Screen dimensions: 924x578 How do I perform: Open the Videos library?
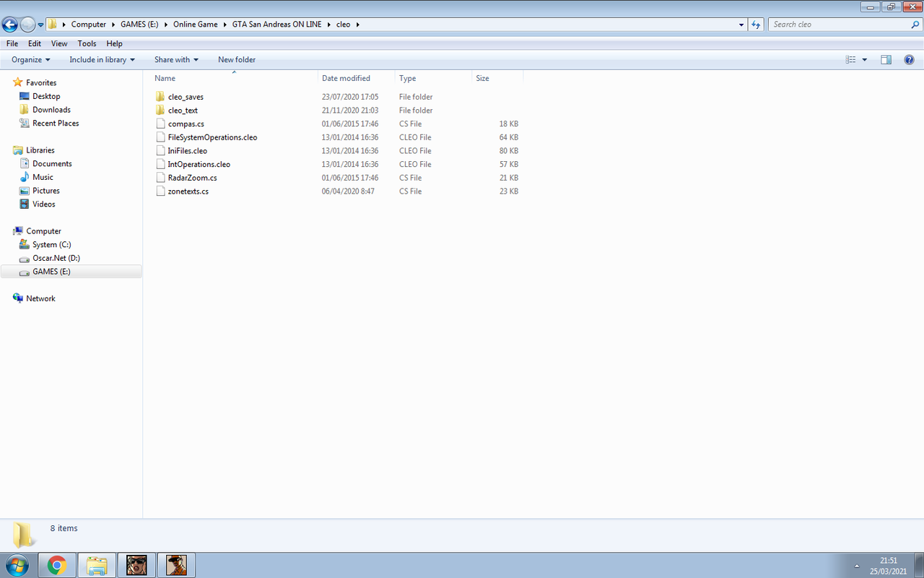pyautogui.click(x=43, y=204)
